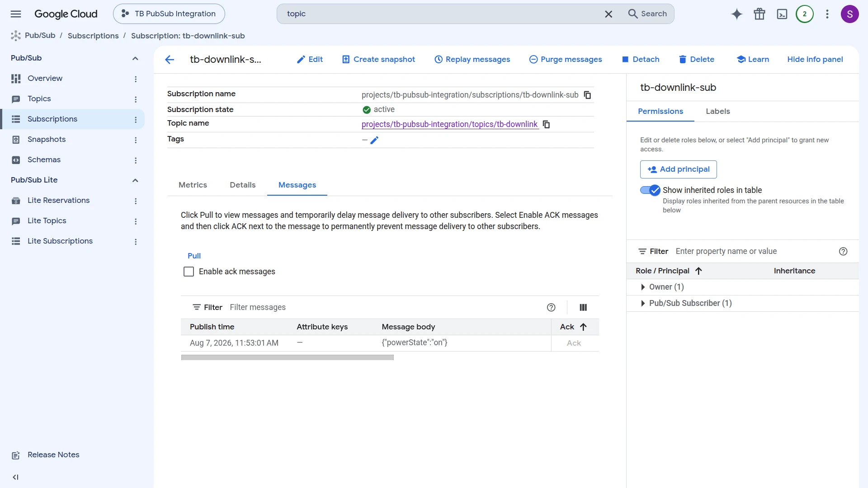The image size is (868, 488).
Task: Focus the permissions filter input field
Action: (753, 251)
